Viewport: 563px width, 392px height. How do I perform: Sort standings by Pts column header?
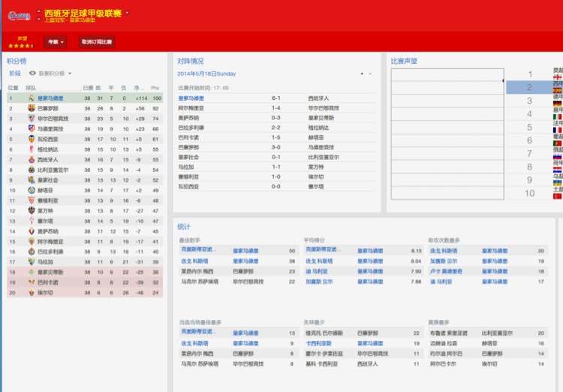pyautogui.click(x=155, y=88)
